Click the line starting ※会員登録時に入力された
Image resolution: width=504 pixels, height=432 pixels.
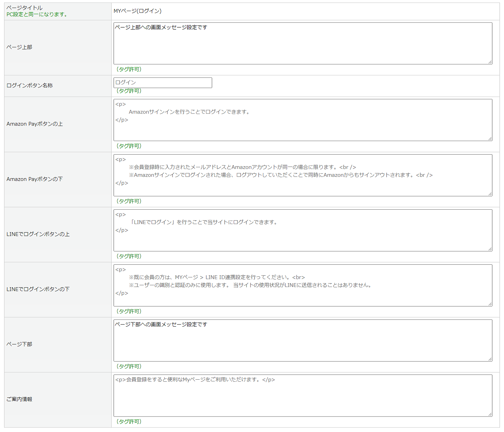pyautogui.click(x=242, y=167)
